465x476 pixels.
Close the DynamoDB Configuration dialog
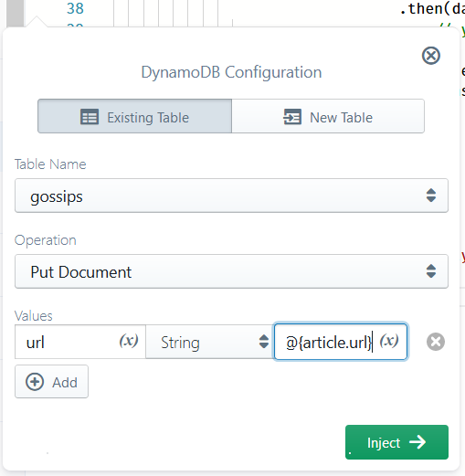point(431,56)
